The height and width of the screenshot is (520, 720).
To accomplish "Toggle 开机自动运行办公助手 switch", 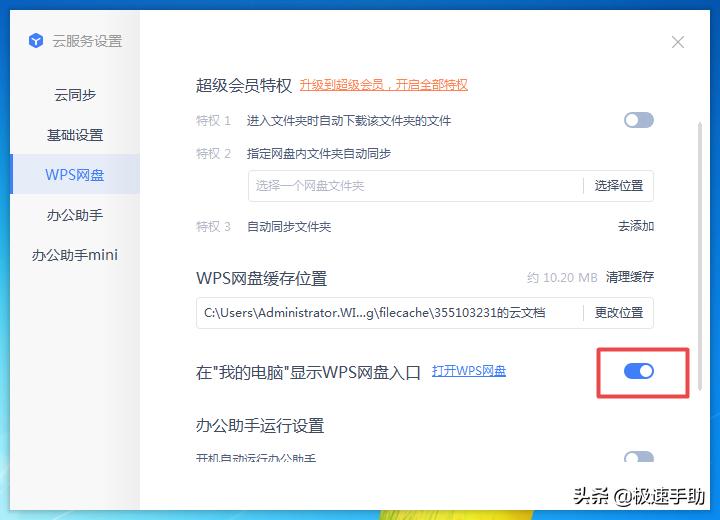I will click(639, 456).
